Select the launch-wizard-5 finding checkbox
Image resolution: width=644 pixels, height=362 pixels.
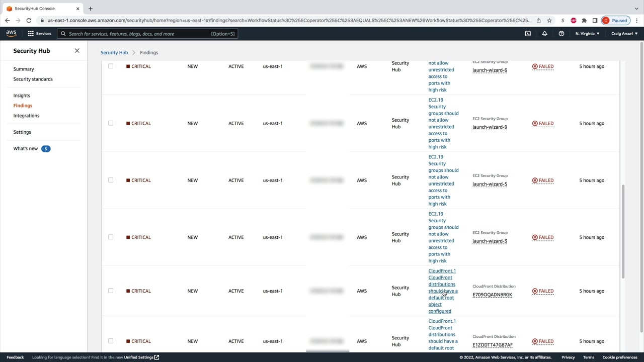[111, 180]
